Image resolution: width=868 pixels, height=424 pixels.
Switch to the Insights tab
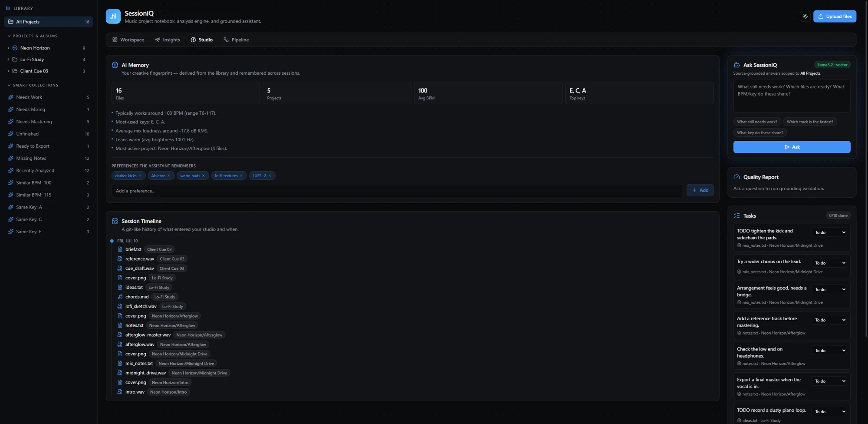168,40
